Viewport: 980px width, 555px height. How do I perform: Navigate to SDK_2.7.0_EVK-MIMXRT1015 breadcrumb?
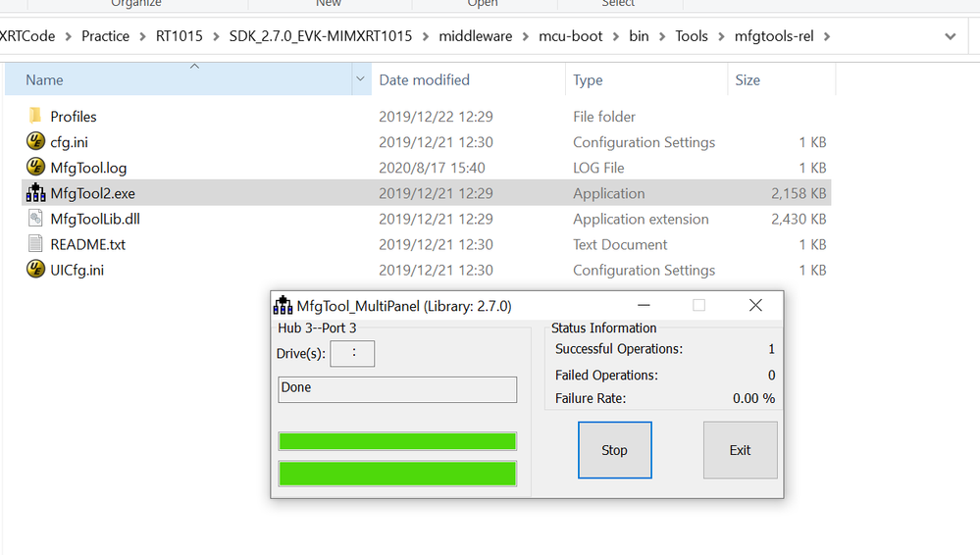321,36
